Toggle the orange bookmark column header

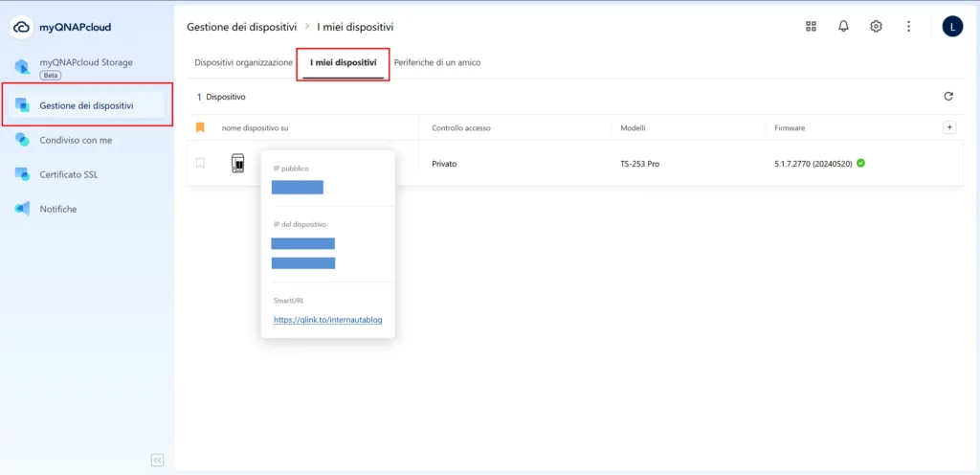point(200,127)
